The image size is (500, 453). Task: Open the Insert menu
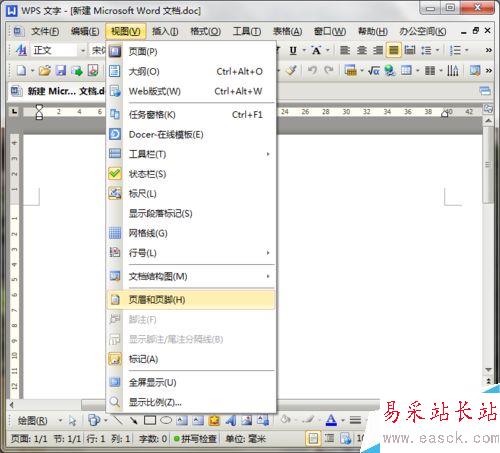(165, 31)
